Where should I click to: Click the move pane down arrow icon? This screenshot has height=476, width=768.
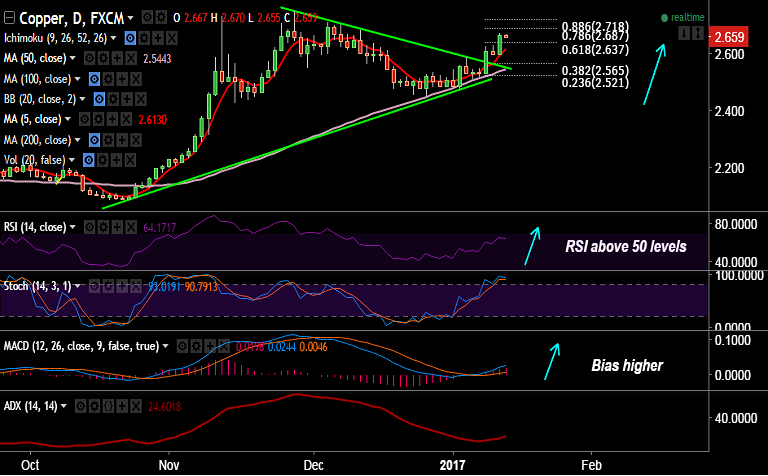[x=684, y=33]
